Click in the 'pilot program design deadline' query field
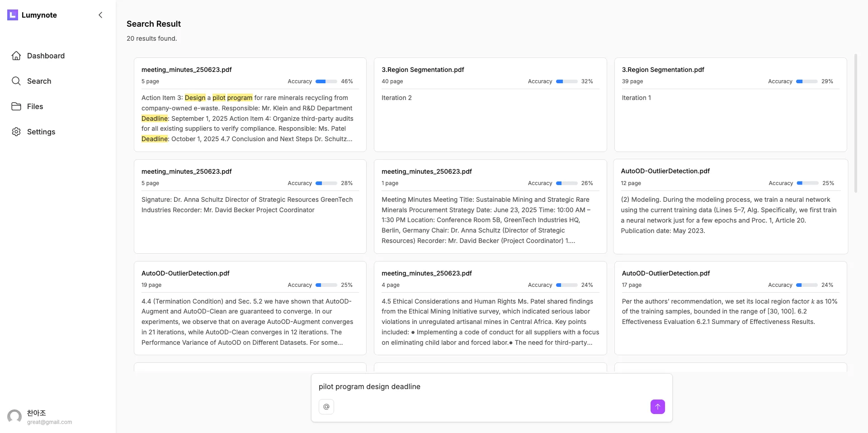Screen dimensions: 868x433 click(x=491, y=386)
